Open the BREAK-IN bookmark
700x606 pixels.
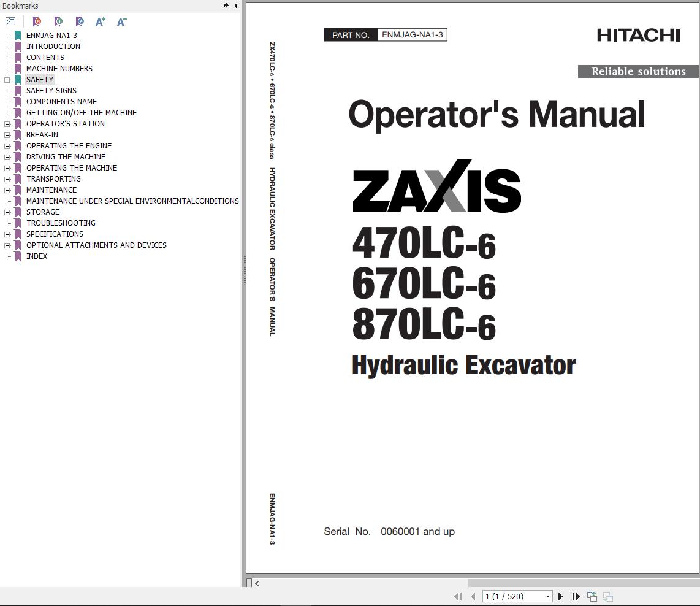point(42,135)
